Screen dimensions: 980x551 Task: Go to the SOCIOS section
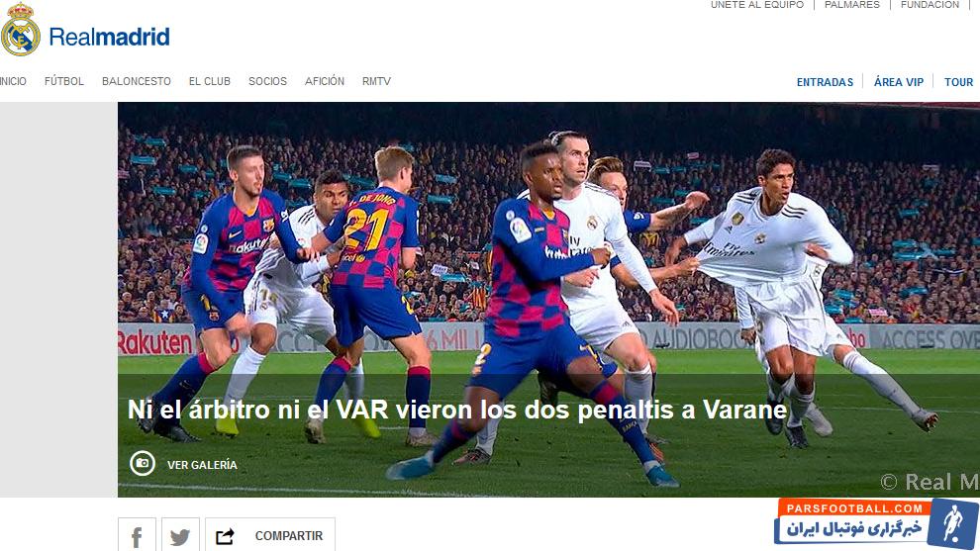pyautogui.click(x=267, y=81)
